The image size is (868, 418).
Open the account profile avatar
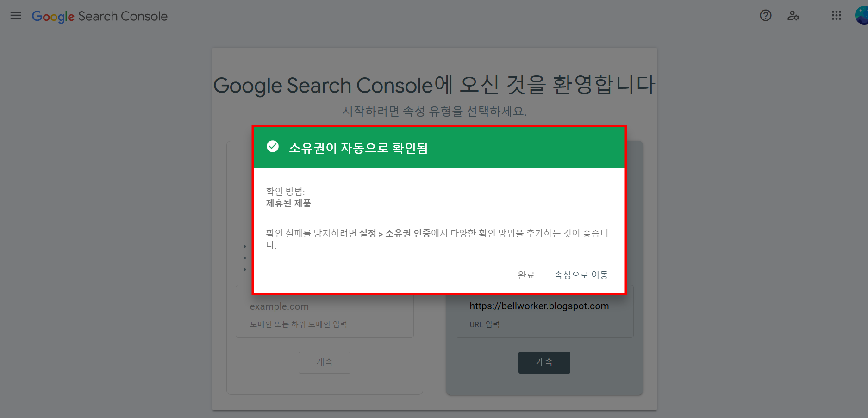pos(862,16)
